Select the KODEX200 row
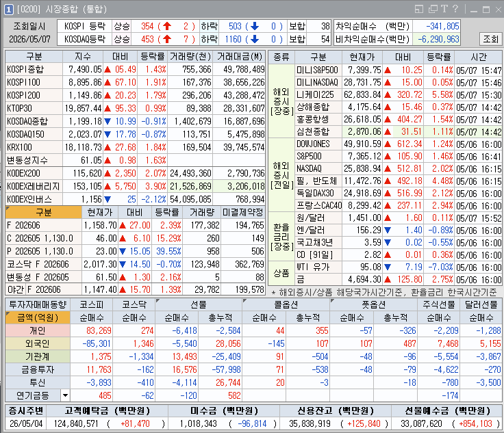Screen dimensions: 504x433 point(136,173)
